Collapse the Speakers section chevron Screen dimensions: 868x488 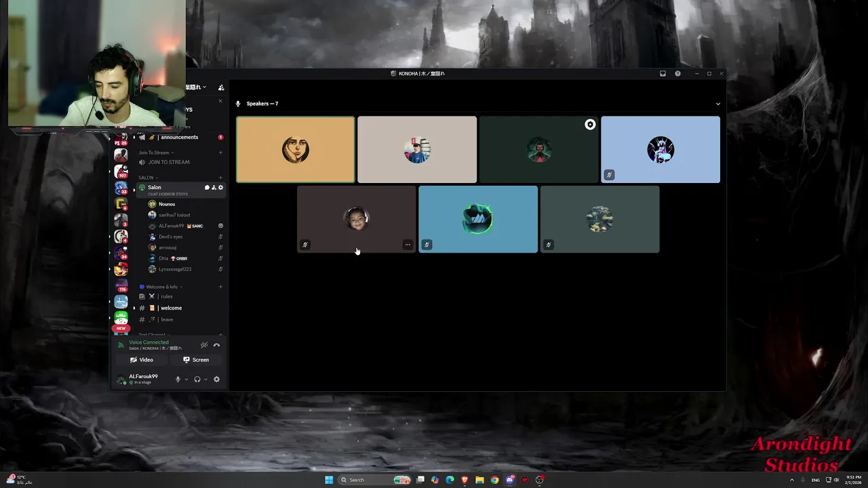718,104
